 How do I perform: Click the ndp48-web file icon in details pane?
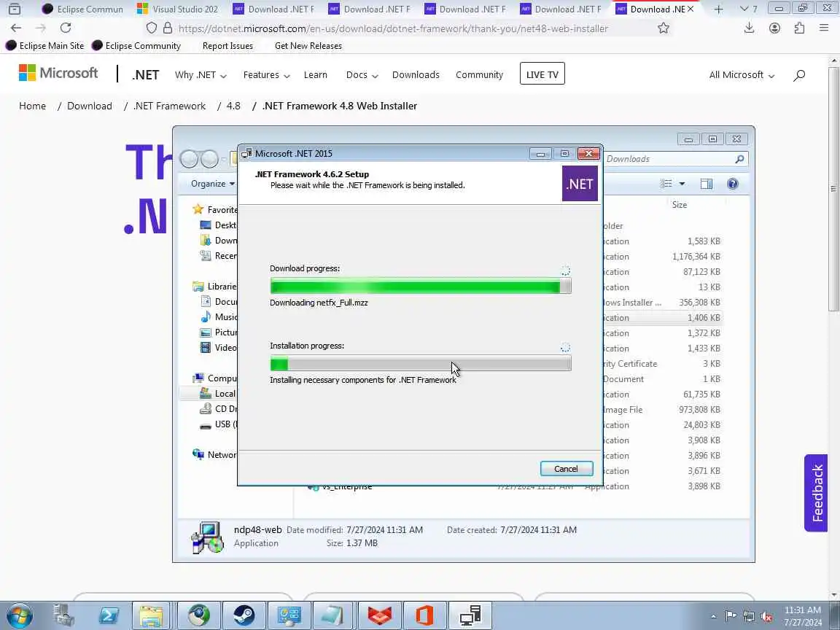coord(207,536)
